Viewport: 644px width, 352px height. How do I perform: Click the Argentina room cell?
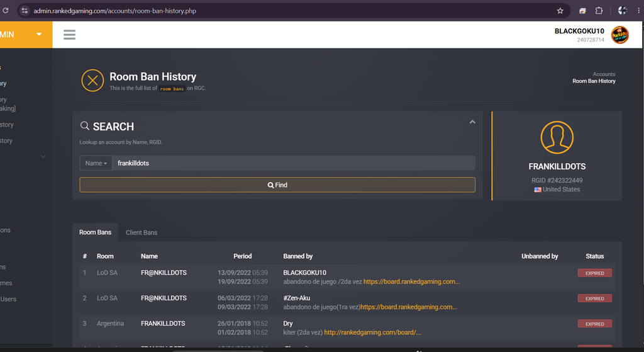click(x=110, y=324)
